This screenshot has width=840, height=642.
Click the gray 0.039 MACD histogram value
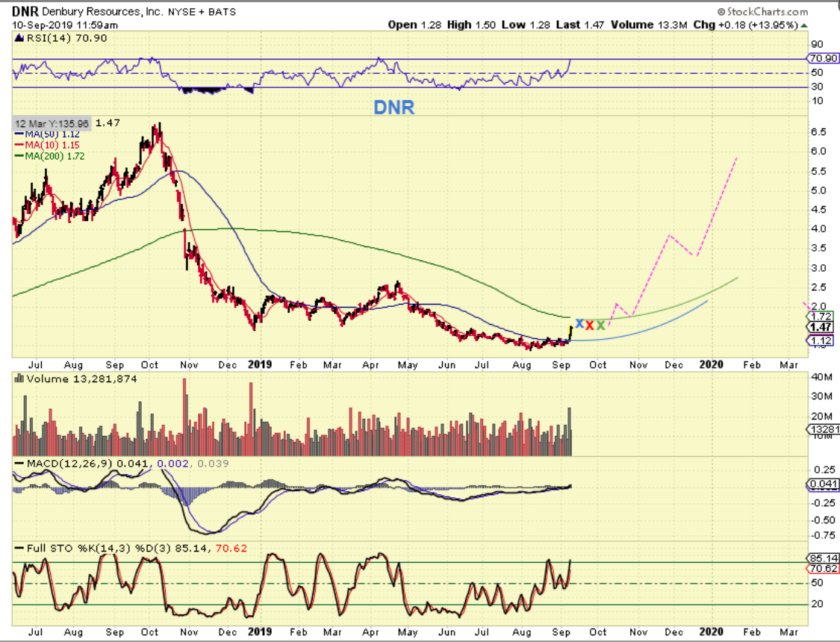click(x=213, y=463)
